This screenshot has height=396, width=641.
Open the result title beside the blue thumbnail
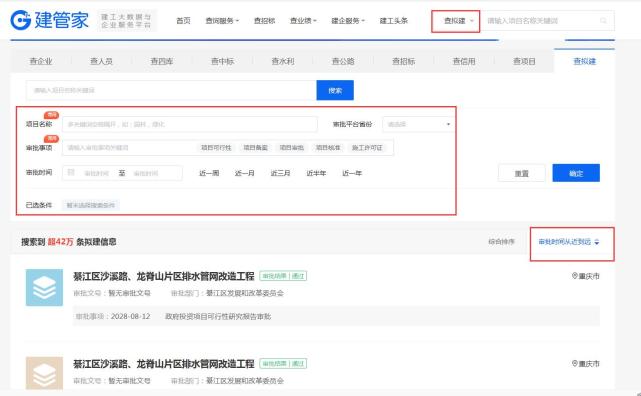click(164, 276)
